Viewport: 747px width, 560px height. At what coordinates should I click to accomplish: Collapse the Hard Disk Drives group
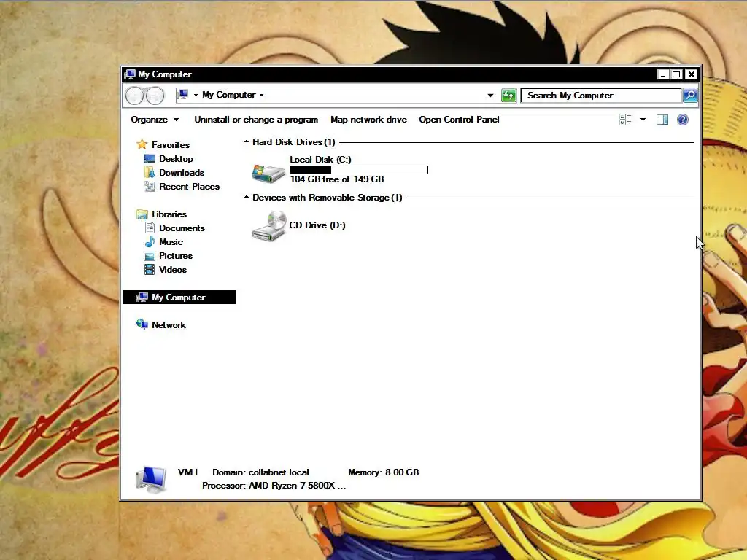[x=247, y=142]
